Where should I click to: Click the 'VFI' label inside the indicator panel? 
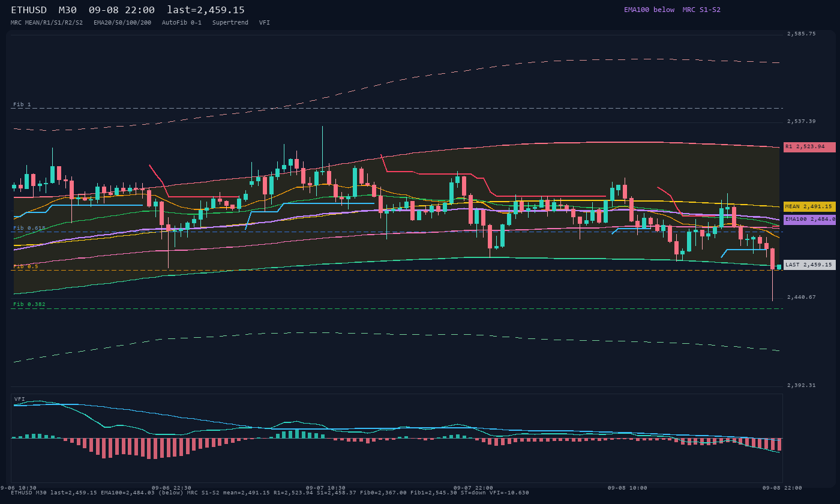click(x=20, y=399)
